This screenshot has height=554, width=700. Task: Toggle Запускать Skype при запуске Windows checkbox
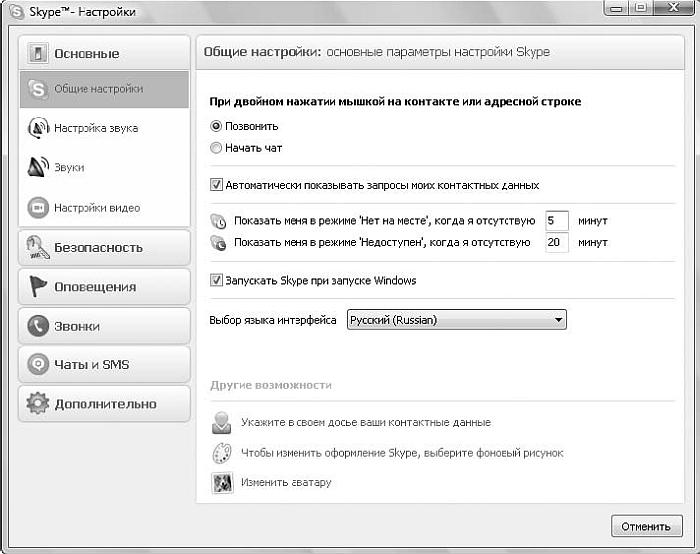tap(216, 281)
